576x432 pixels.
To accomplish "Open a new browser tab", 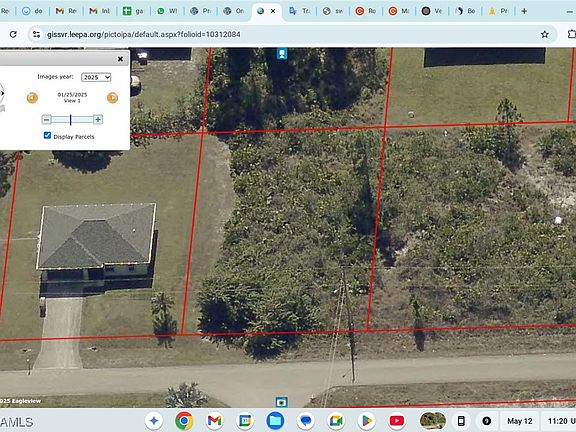I will tap(524, 11).
